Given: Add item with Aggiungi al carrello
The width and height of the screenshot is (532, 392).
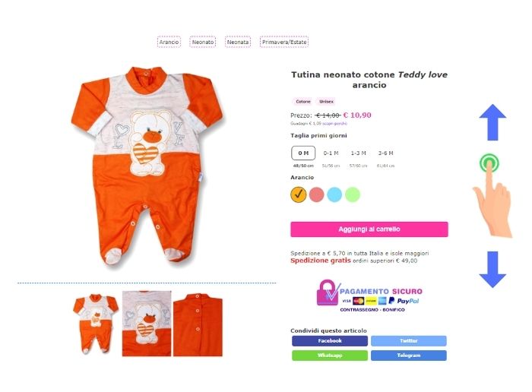Looking at the screenshot, I should pyautogui.click(x=369, y=229).
